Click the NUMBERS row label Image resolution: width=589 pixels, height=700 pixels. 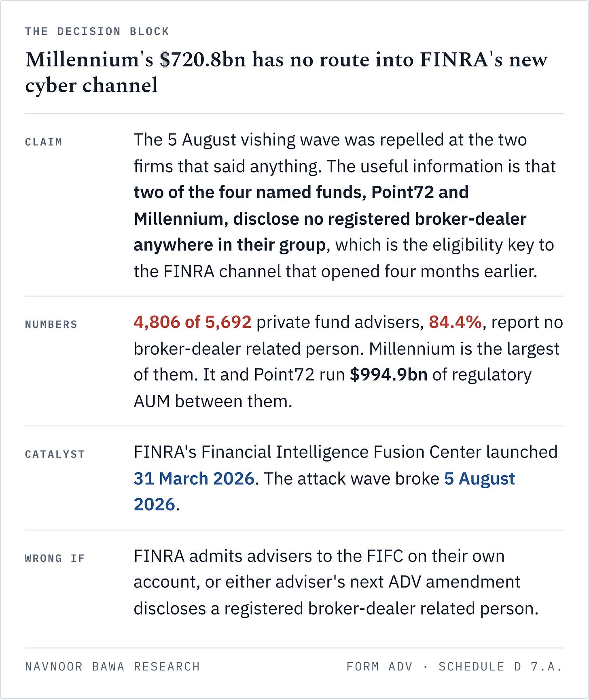point(51,324)
